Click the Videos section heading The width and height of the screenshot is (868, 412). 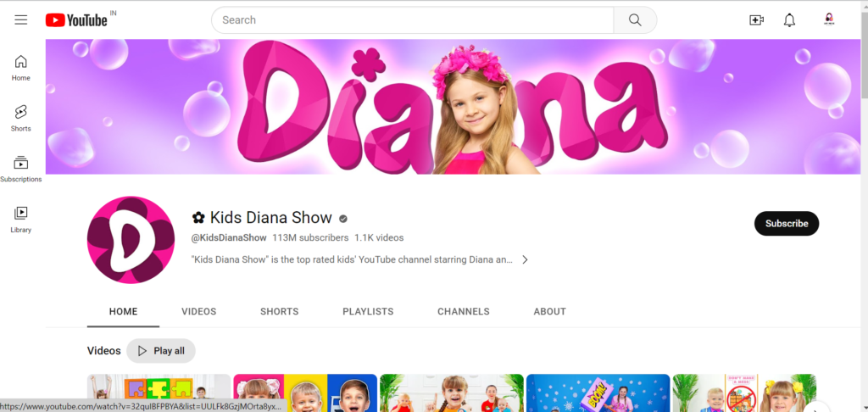[x=103, y=350]
